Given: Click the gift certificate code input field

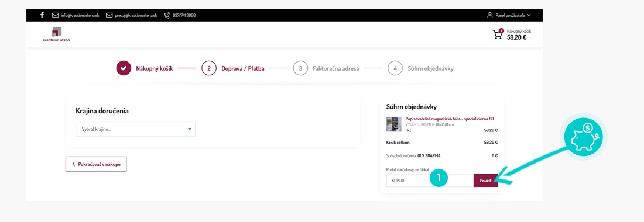Looking at the screenshot, I should [x=430, y=180].
